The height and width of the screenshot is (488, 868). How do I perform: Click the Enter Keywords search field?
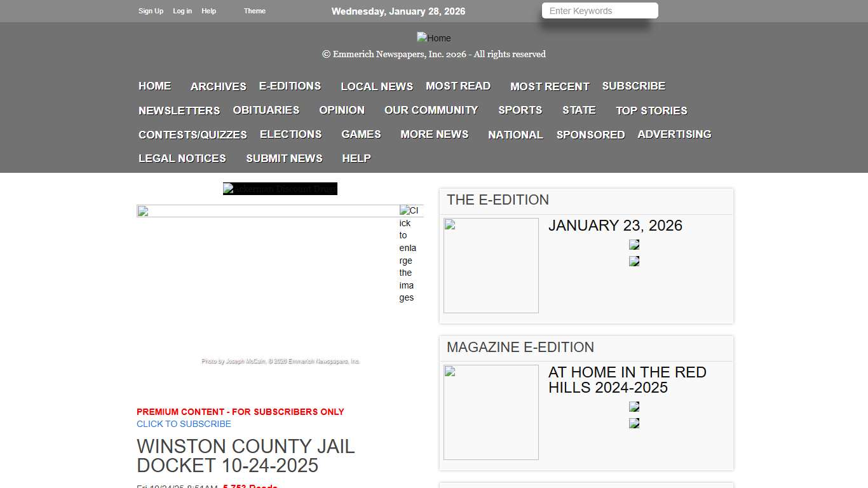pos(599,10)
